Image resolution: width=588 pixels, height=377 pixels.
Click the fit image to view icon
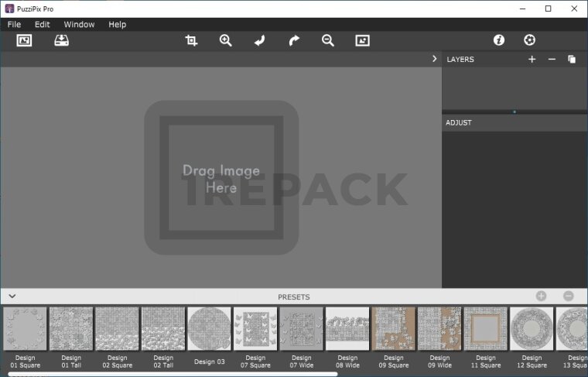tap(362, 40)
